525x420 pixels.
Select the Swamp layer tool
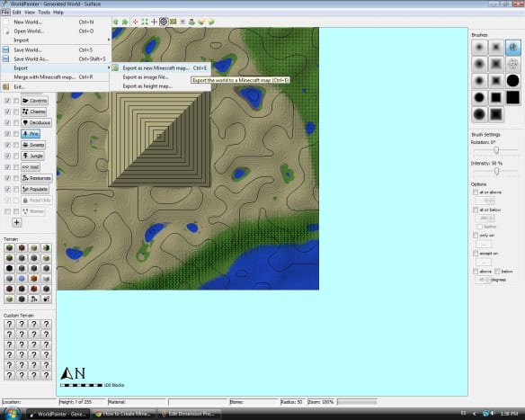(x=33, y=145)
